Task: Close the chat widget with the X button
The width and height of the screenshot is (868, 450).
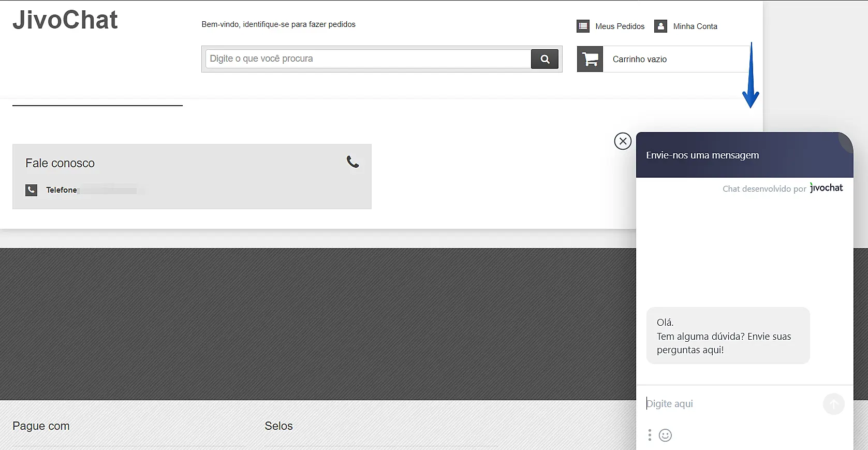Action: (623, 141)
